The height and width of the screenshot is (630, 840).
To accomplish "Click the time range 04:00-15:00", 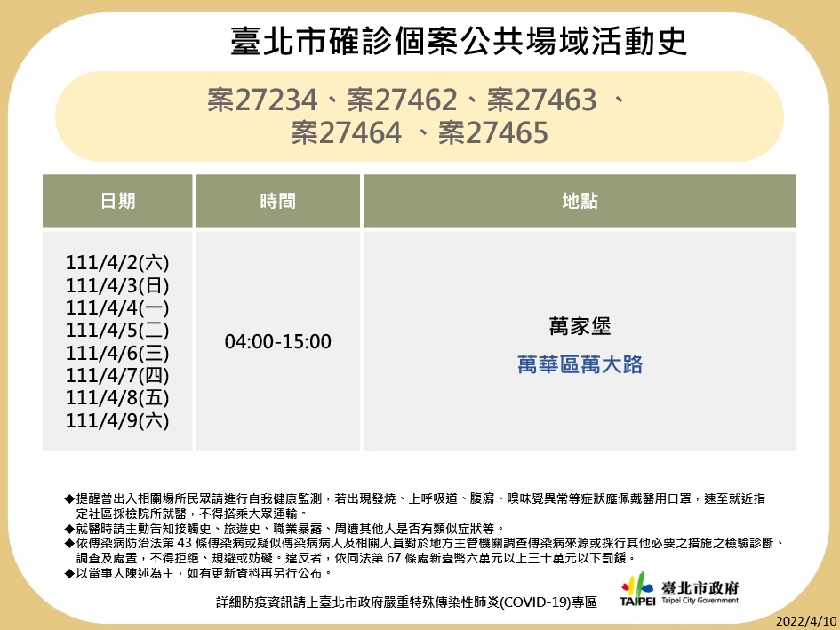I will [277, 341].
